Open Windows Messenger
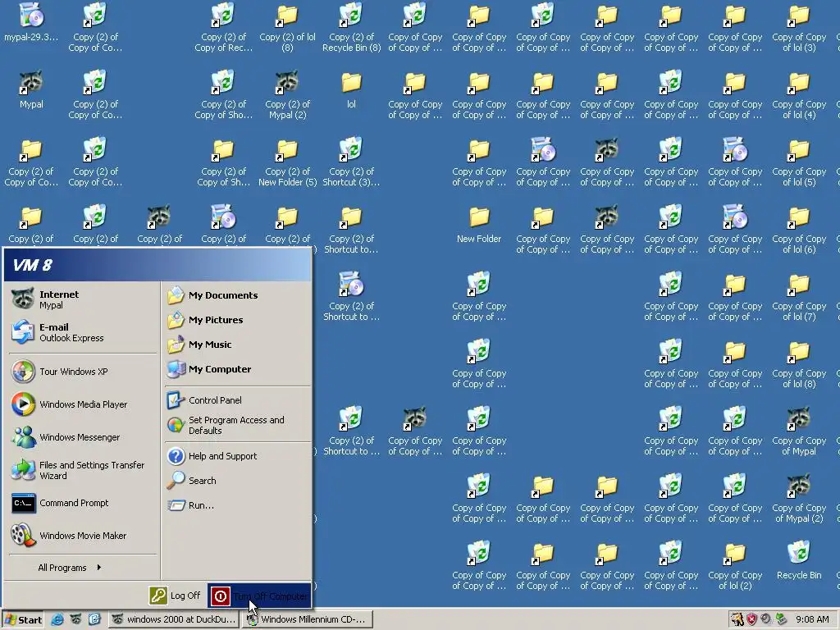 coord(83,437)
